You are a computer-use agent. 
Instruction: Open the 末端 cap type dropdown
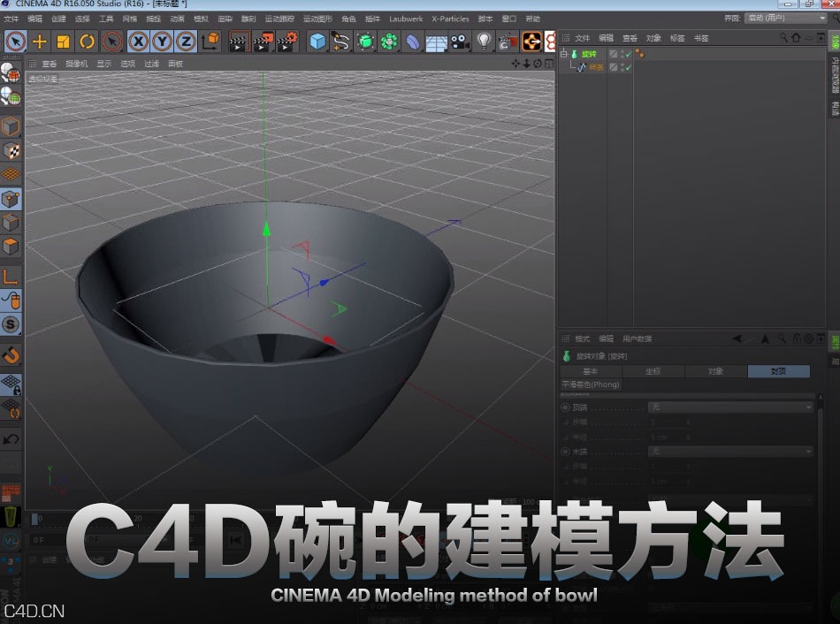(730, 452)
